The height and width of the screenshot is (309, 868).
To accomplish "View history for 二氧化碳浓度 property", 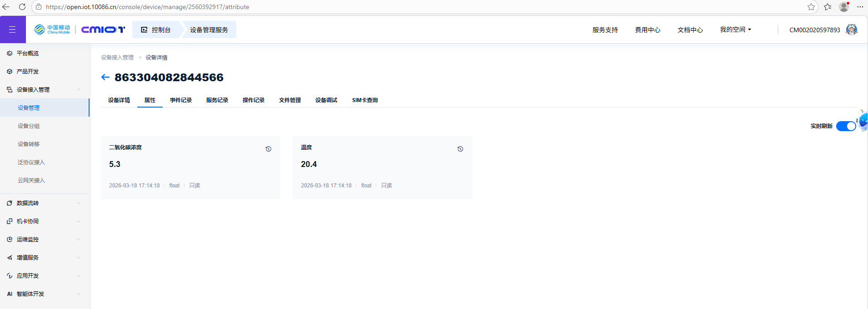I will pyautogui.click(x=269, y=149).
